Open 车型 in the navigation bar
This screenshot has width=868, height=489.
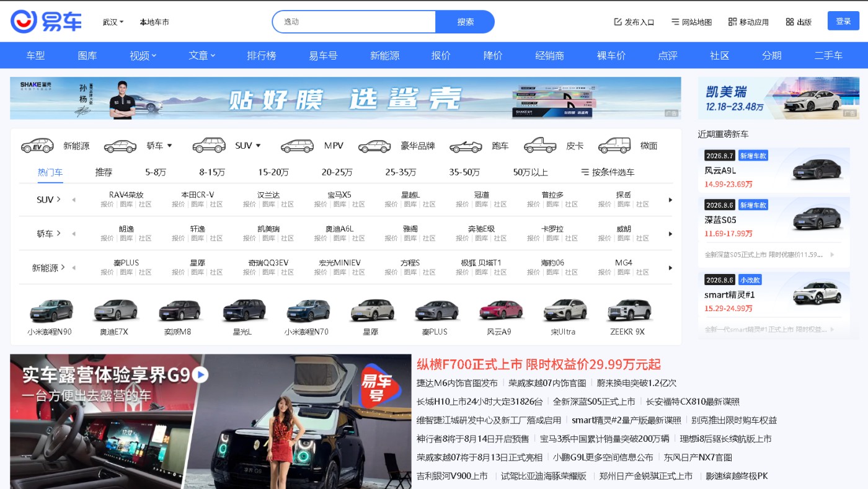35,56
